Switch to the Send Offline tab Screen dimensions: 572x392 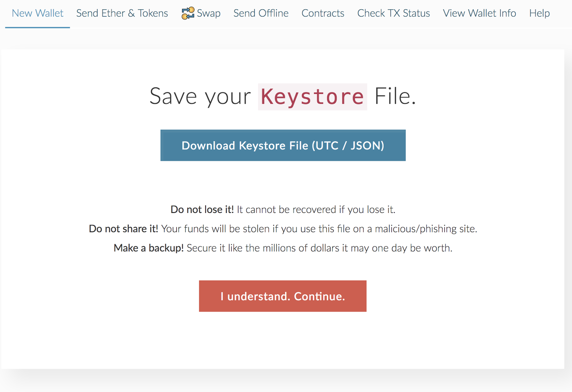(x=261, y=13)
